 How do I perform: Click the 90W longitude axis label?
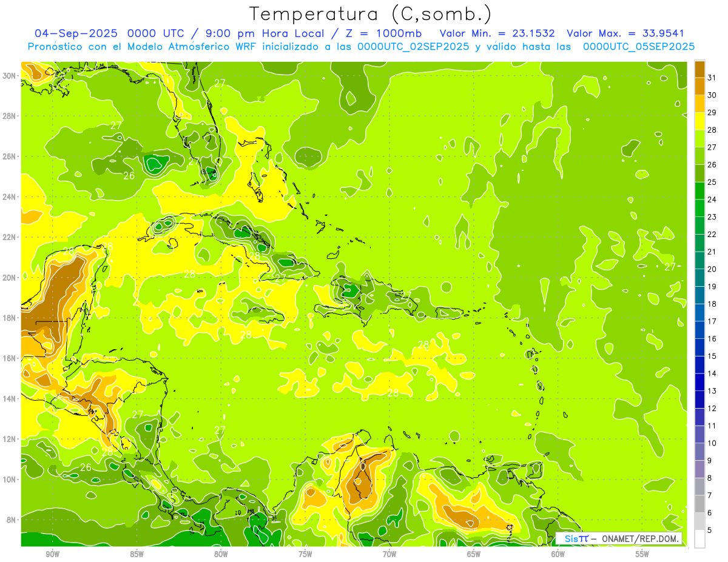coord(52,555)
